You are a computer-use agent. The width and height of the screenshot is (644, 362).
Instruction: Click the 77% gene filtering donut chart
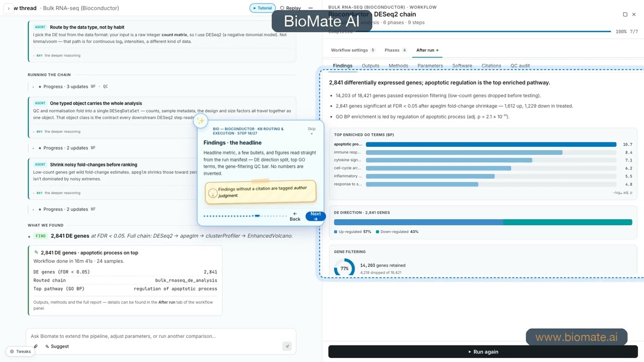(344, 268)
